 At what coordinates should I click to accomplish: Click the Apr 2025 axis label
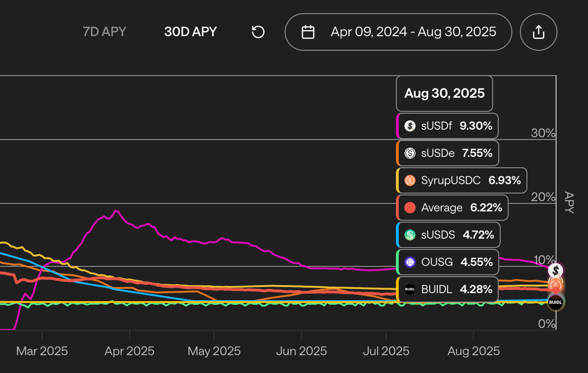130,351
